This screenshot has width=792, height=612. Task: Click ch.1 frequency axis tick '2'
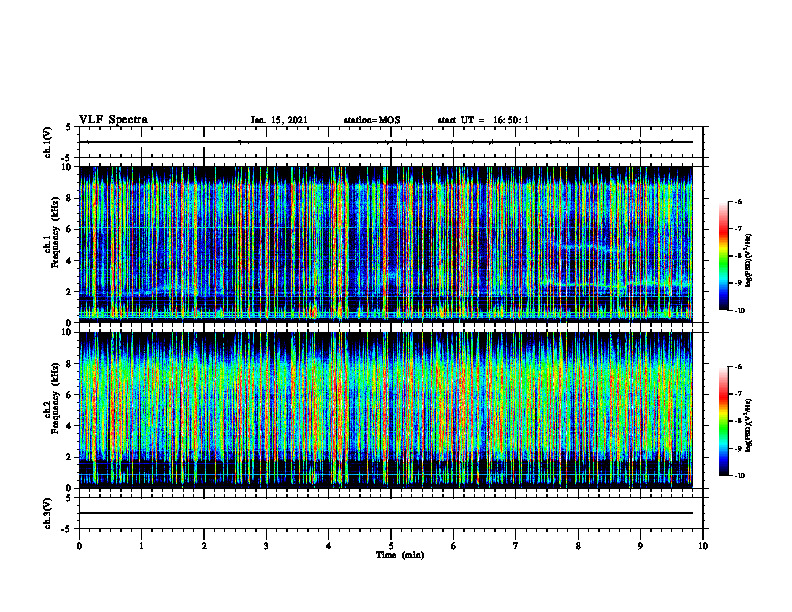(70, 292)
